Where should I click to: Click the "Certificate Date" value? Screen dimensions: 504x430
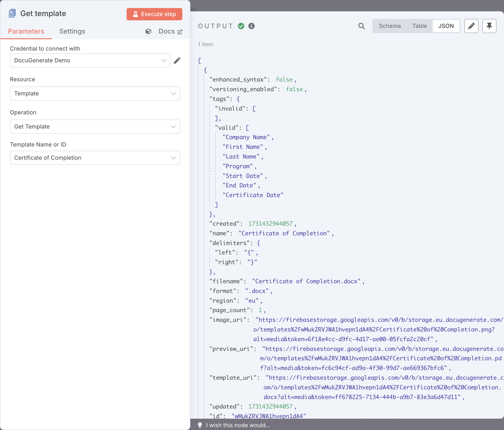[x=253, y=195]
